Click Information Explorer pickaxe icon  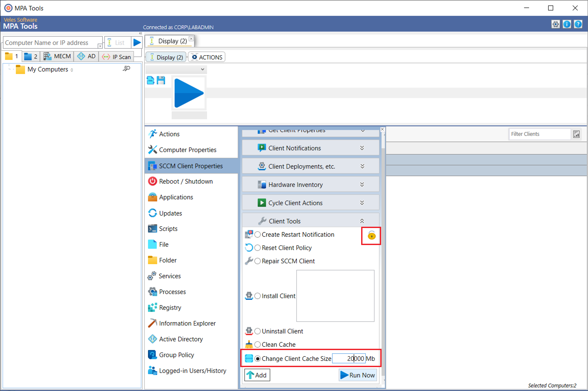(152, 323)
